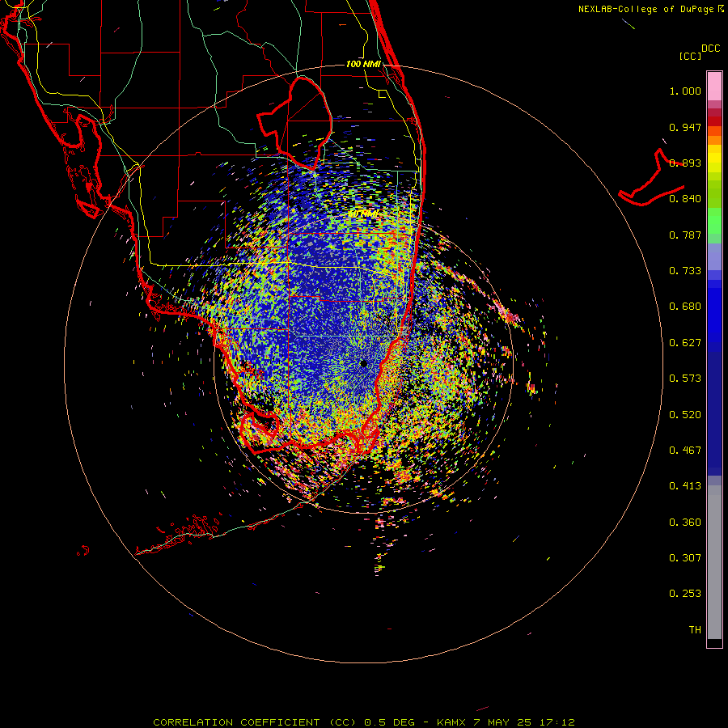Click the TH threshold label on colorbar

coord(695,630)
